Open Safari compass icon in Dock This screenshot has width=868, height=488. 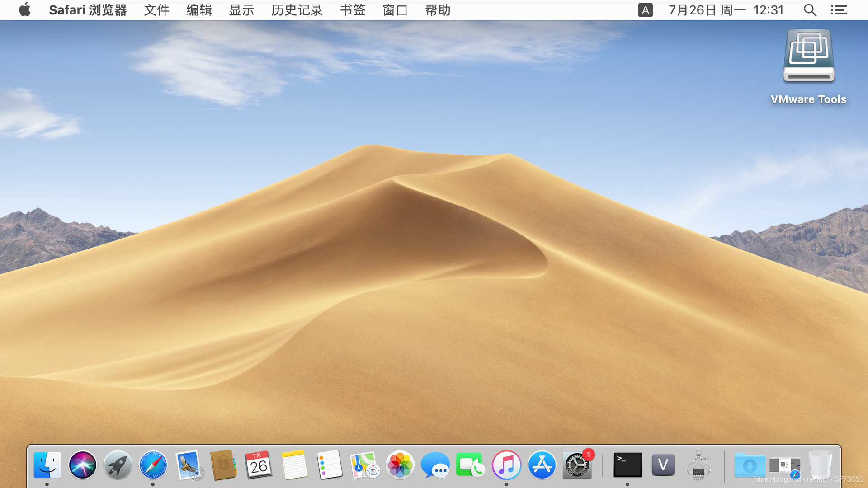tap(153, 465)
